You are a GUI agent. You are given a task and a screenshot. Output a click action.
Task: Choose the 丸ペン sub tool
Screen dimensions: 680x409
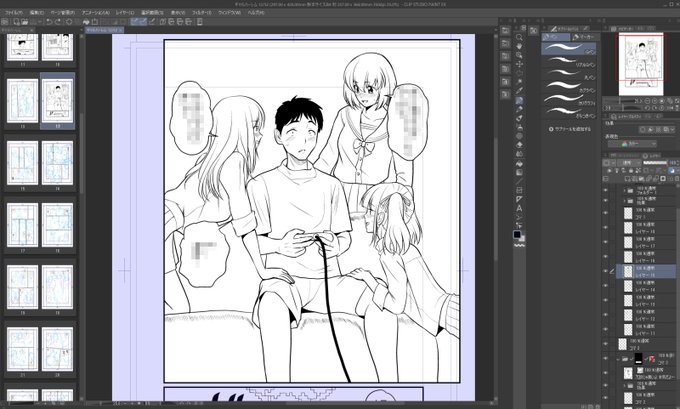pos(569,74)
